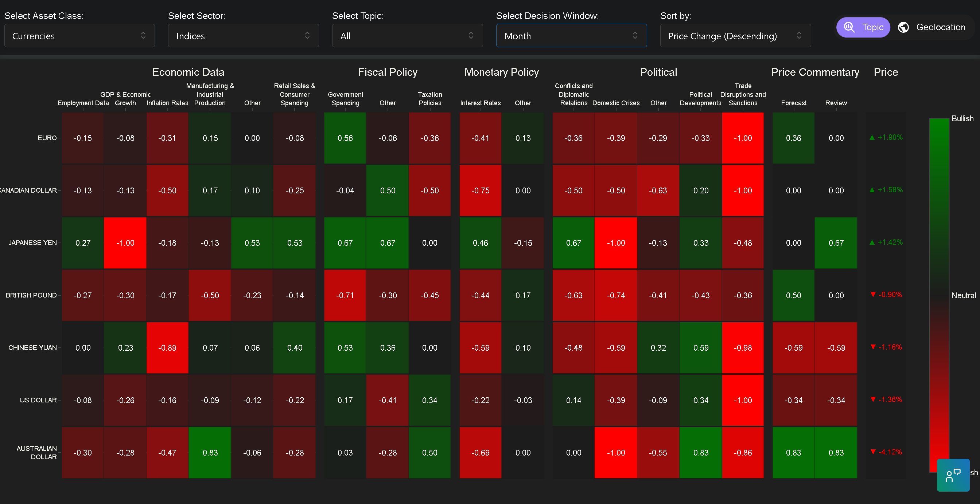Click the Interest Rates column header

pyautogui.click(x=480, y=103)
